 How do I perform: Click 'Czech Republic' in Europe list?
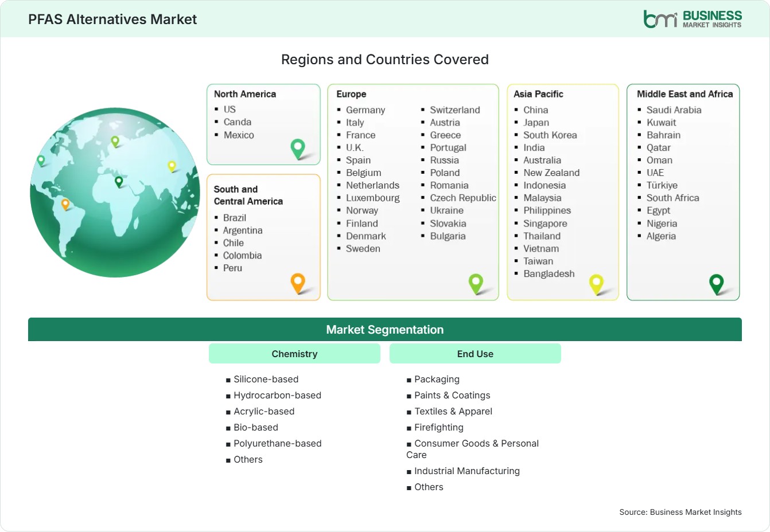[x=463, y=198]
